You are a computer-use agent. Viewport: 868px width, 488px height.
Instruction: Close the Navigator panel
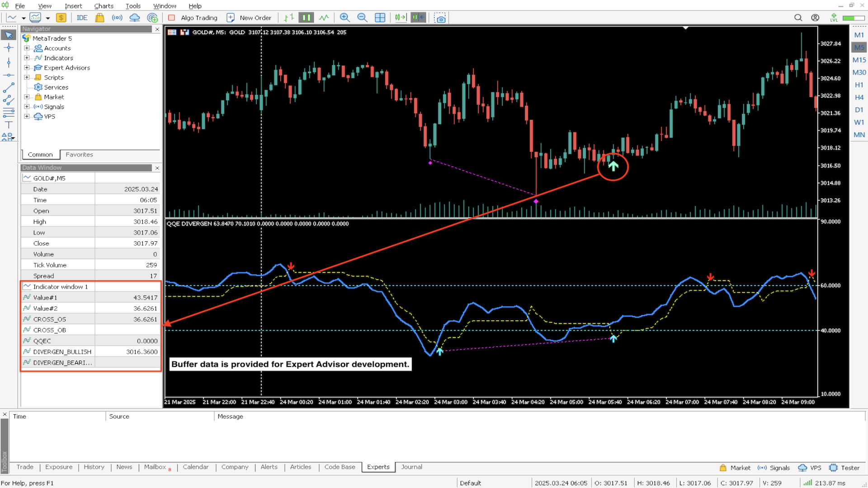point(157,29)
